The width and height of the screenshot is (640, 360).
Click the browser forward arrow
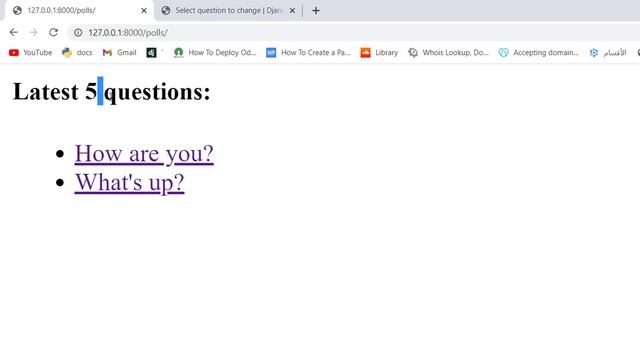(33, 32)
